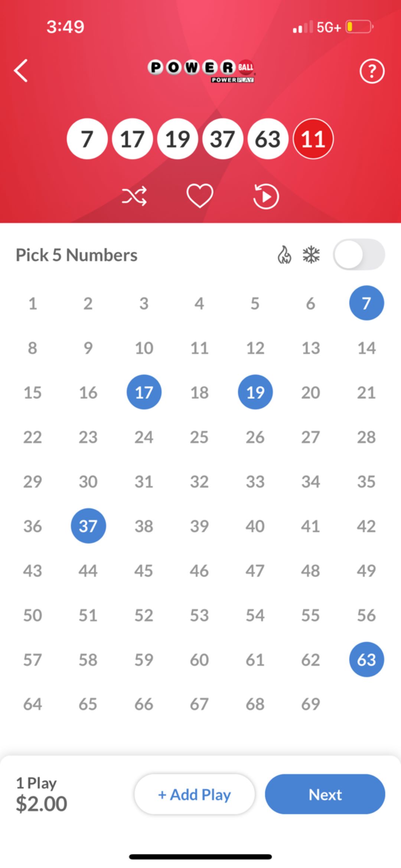The width and height of the screenshot is (401, 868).
Task: Tap the selected red Powerball 11
Action: pos(313,139)
